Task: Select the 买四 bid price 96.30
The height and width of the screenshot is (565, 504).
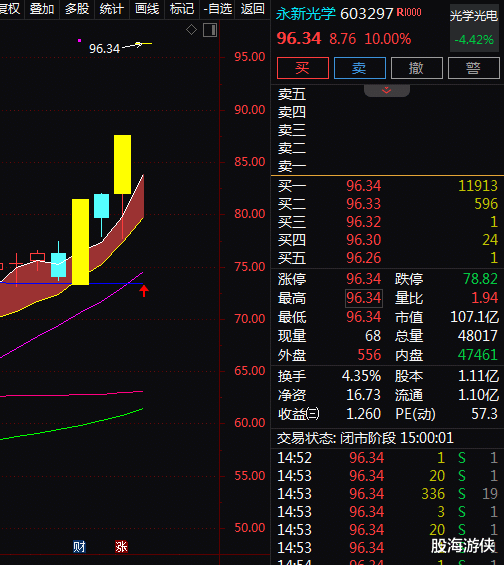Action: (363, 240)
